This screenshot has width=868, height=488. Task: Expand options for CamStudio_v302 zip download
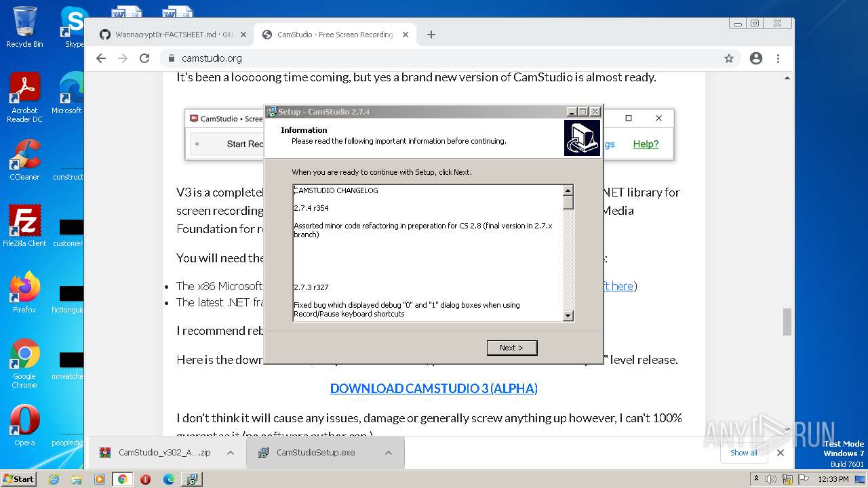231,453
